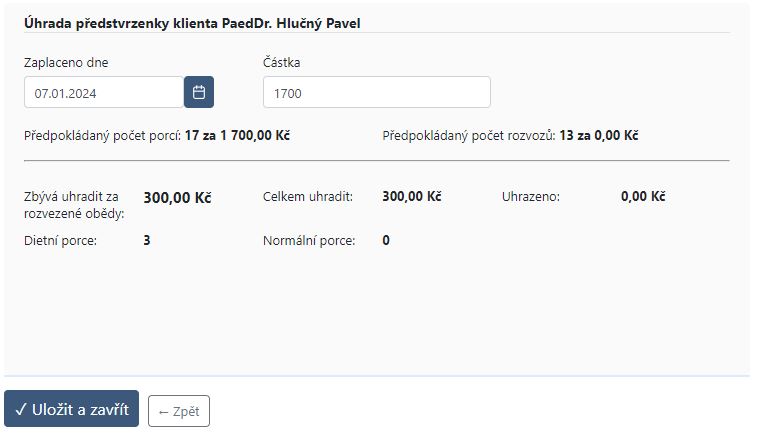This screenshot has width=757, height=434.
Task: Click the Zaplaceno dne date field
Action: [104, 92]
